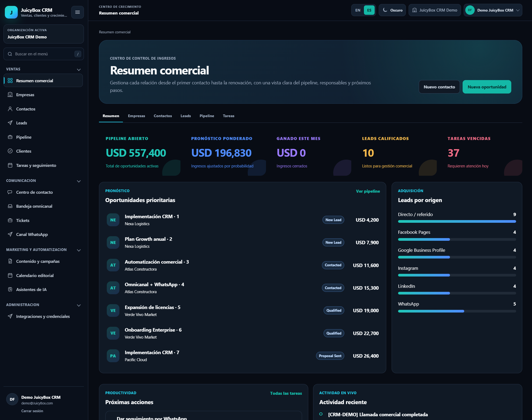
Task: Open Expansión de licencias · 5 opportunity
Action: coord(243,310)
